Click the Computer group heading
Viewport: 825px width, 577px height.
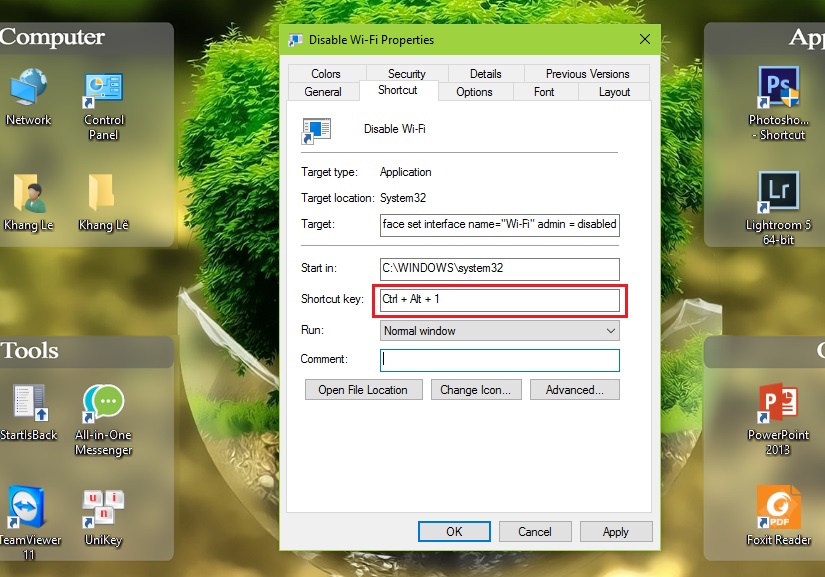pyautogui.click(x=52, y=37)
